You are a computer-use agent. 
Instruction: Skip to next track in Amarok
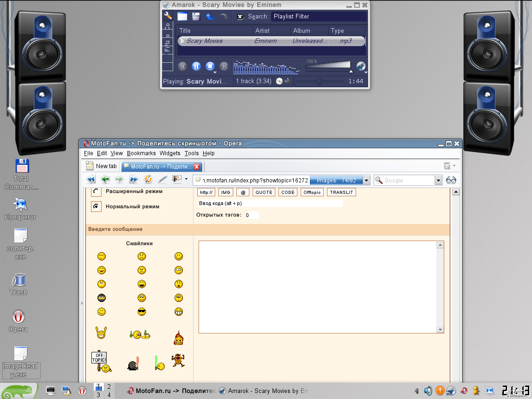tap(224, 66)
